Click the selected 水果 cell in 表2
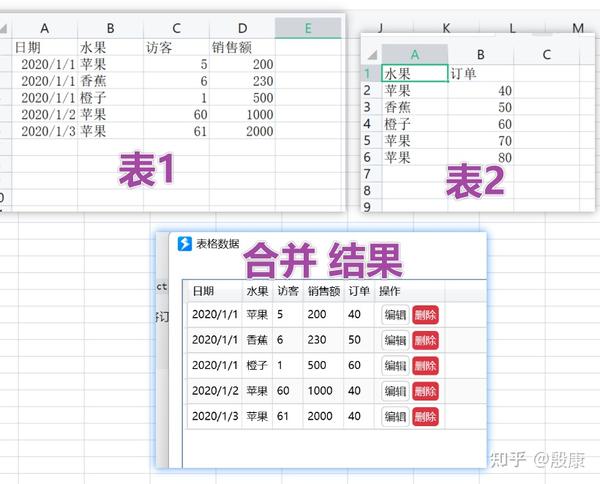This screenshot has height=484, width=600. point(415,73)
